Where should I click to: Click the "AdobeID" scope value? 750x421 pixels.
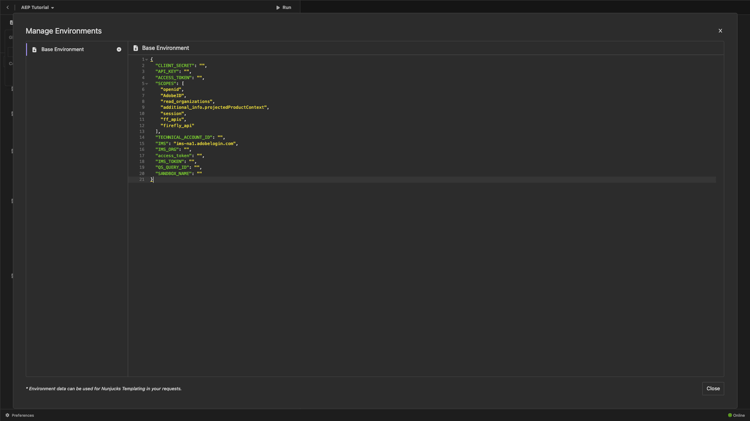[172, 96]
